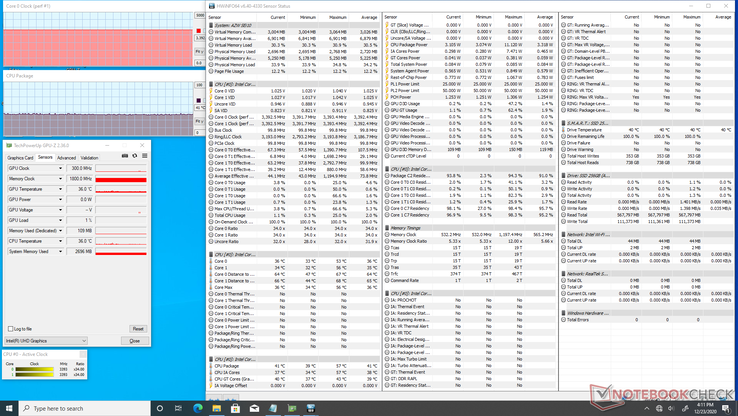
Task: Switch to Advanced tab in GPU-Z
Action: (x=66, y=158)
